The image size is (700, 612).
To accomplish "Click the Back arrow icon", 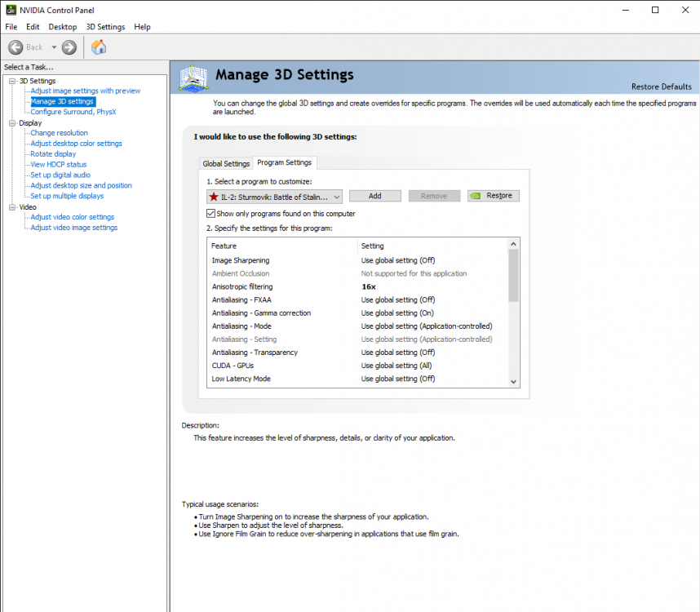I will coord(16,47).
